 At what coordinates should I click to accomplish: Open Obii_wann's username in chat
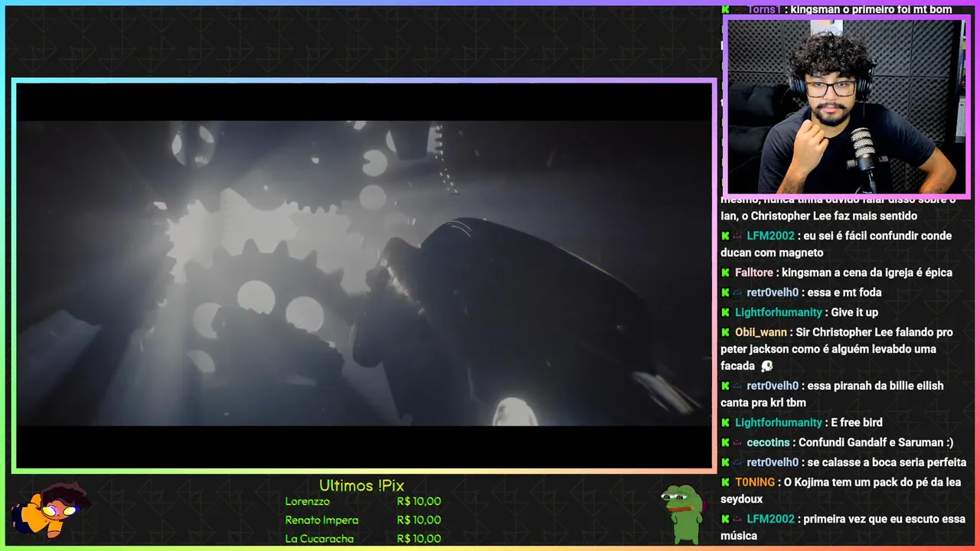pos(761,332)
